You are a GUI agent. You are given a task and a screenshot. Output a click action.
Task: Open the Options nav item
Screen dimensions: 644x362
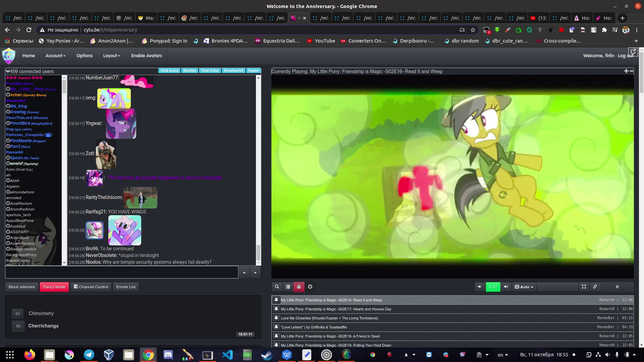(84, 56)
